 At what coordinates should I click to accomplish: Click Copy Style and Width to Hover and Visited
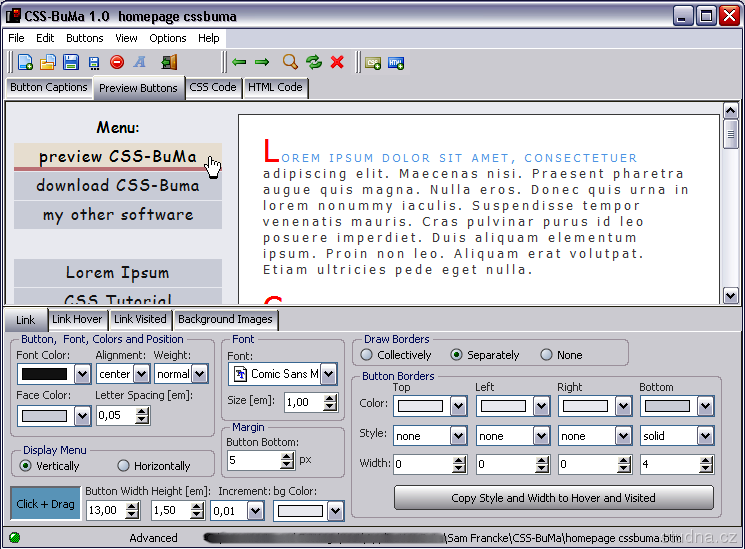(553, 498)
